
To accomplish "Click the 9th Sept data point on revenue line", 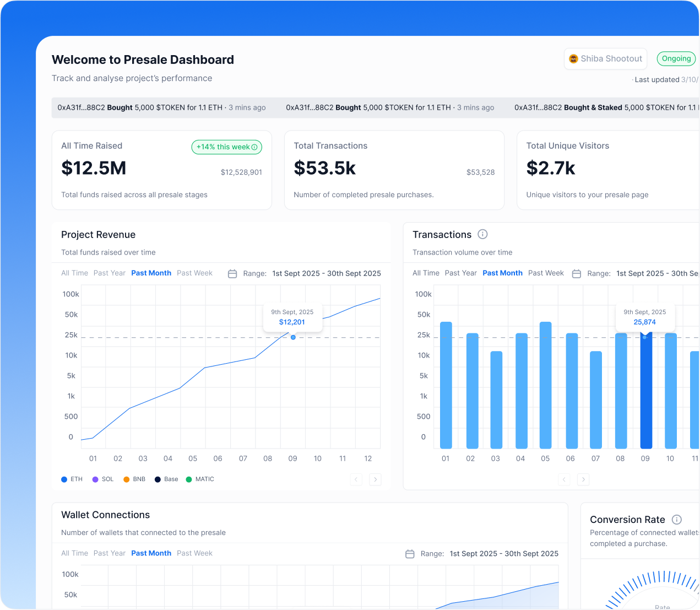I will coord(293,337).
